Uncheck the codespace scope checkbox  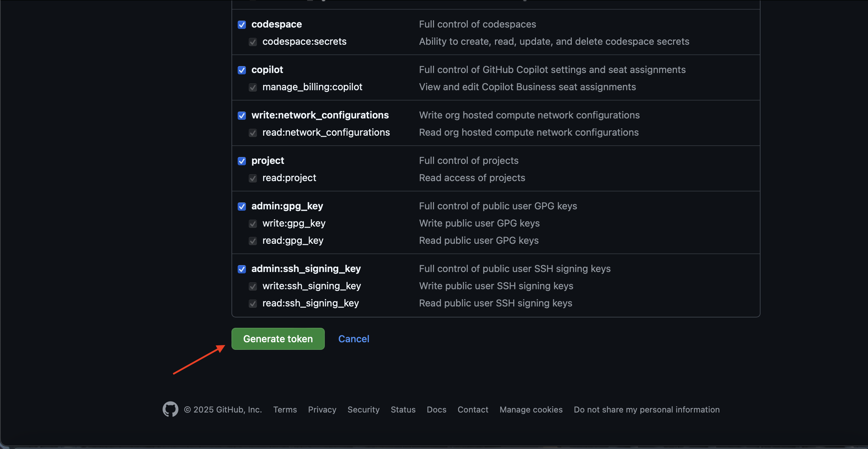coord(242,25)
